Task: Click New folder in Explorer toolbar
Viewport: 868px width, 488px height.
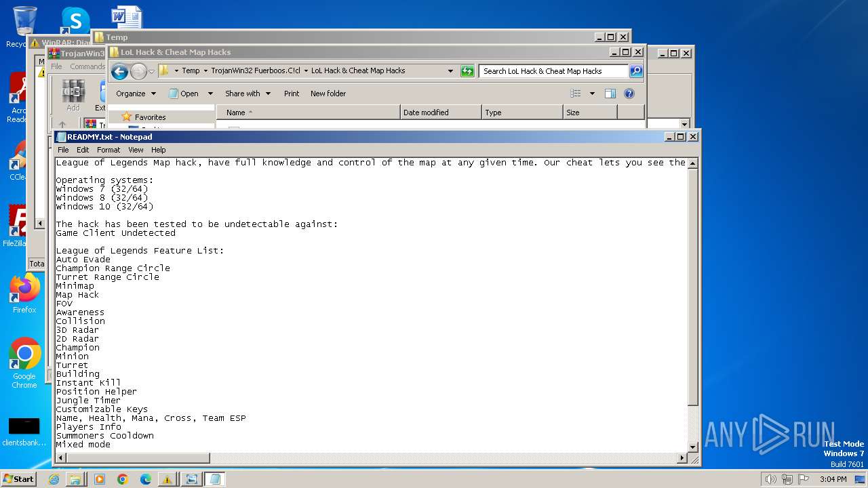Action: click(328, 94)
